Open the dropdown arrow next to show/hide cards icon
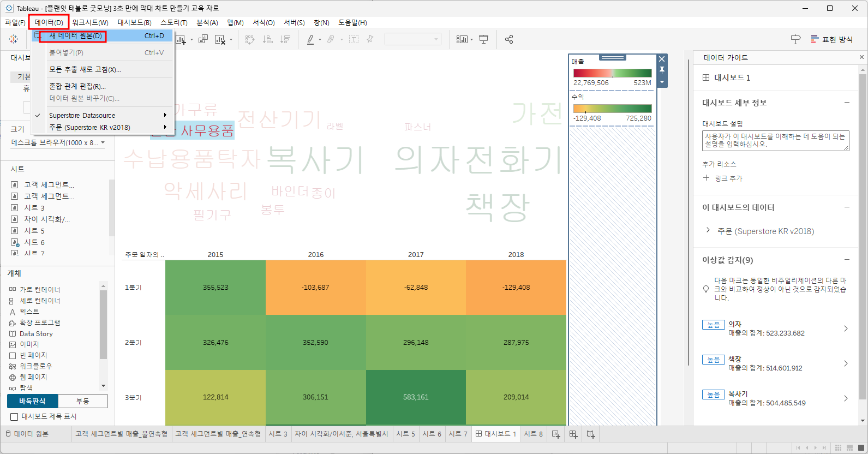The height and width of the screenshot is (454, 868). (471, 39)
